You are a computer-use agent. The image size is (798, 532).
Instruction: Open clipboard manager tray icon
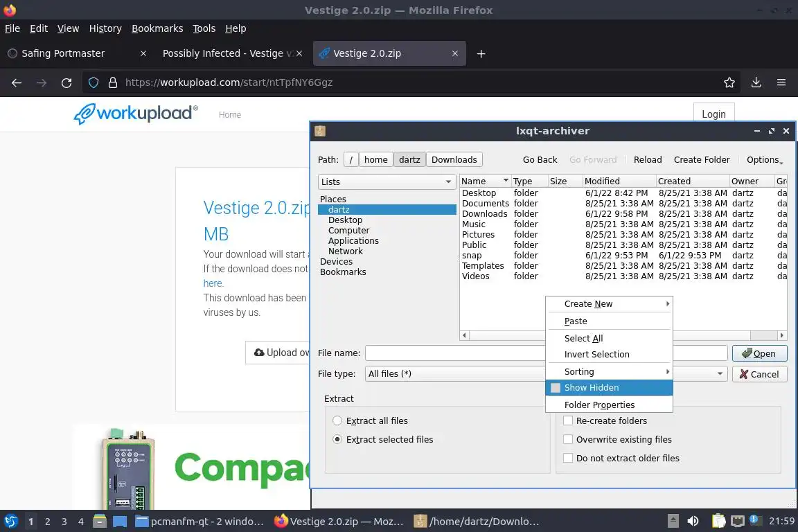coord(718,521)
